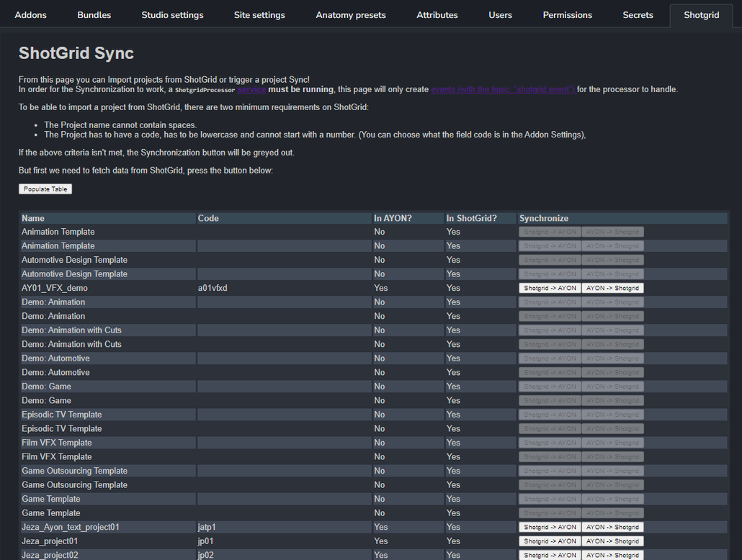This screenshot has height=560, width=742.
Task: Open the Attributes tab
Action: [437, 15]
